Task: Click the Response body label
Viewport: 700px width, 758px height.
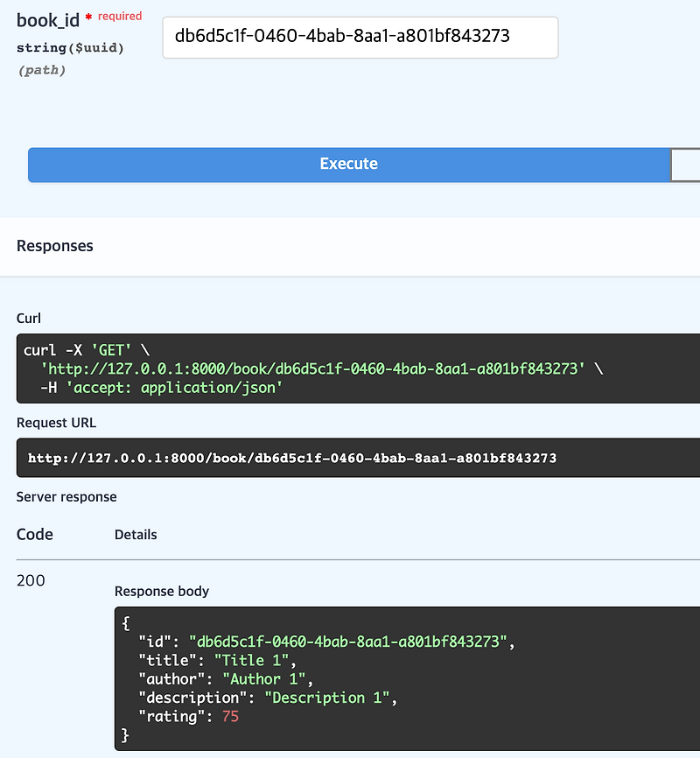Action: coord(161,591)
